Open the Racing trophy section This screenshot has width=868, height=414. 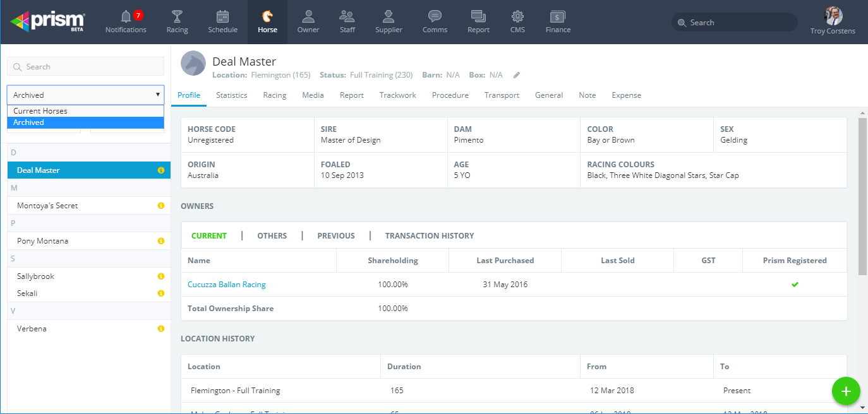coord(177,22)
